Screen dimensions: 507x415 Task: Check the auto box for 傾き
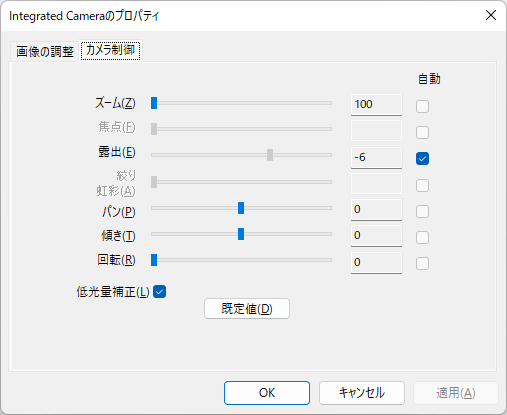point(422,237)
